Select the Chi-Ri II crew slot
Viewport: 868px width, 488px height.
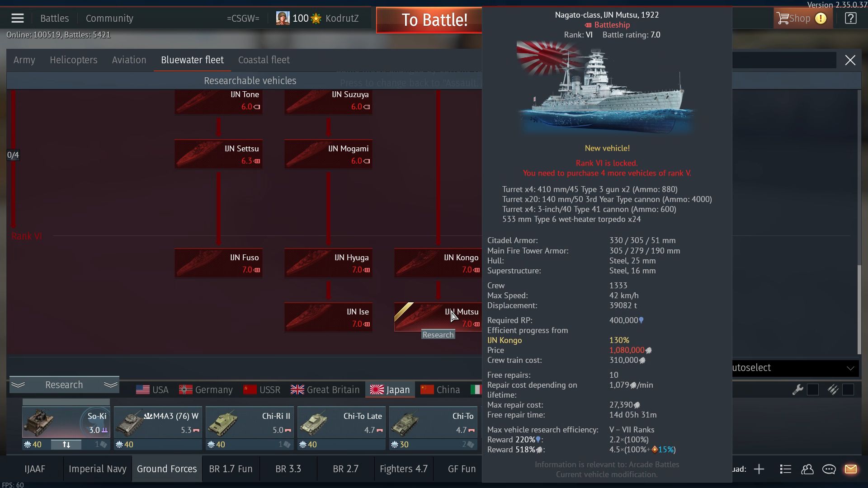click(250, 422)
